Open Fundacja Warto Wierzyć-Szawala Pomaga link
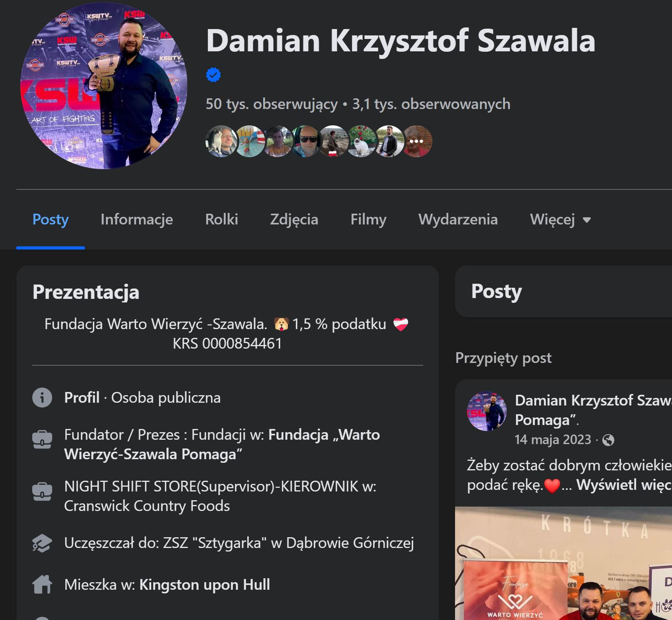The image size is (672, 620). [222, 445]
